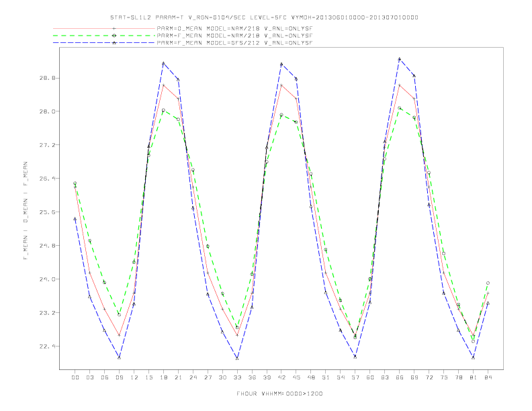Image resolution: width=532 pixels, height=411 pixels.
Task: Click x-axis forecast hour label 81
Action: (x=474, y=377)
